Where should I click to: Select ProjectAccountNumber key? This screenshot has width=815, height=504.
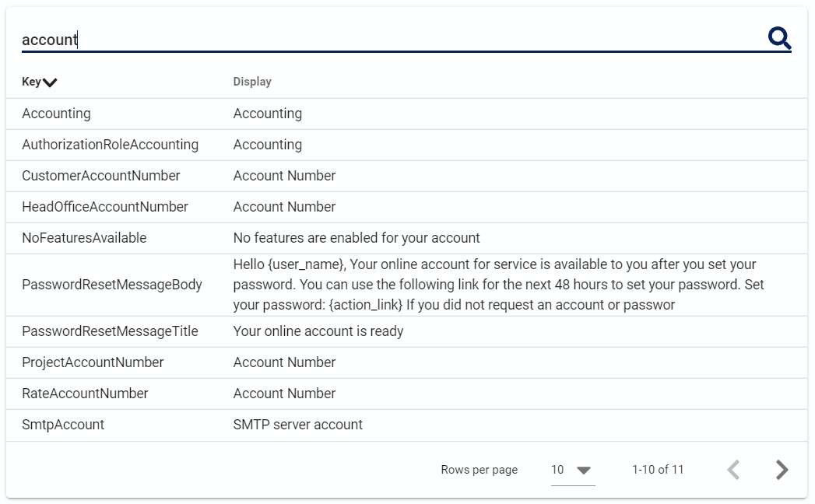[x=93, y=362]
